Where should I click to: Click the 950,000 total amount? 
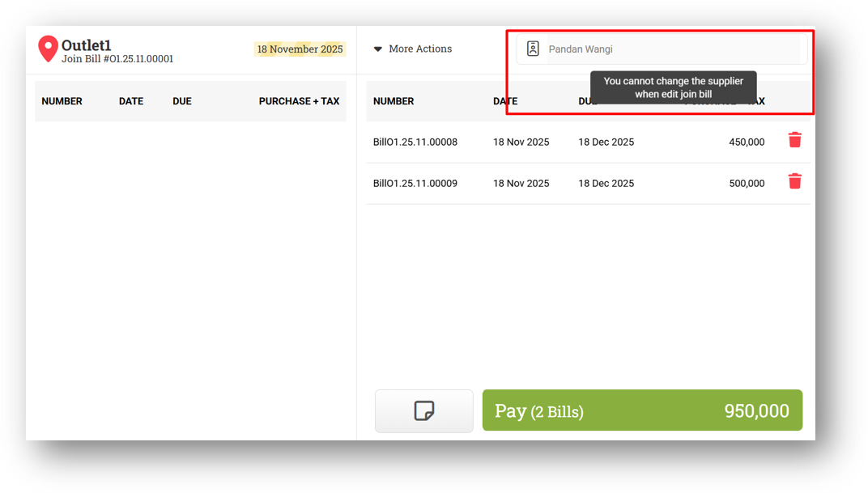coord(757,411)
